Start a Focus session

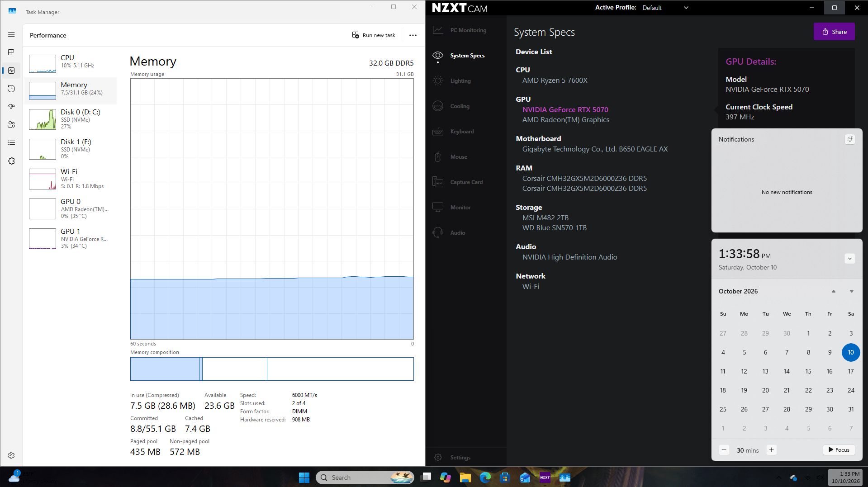[x=839, y=450]
